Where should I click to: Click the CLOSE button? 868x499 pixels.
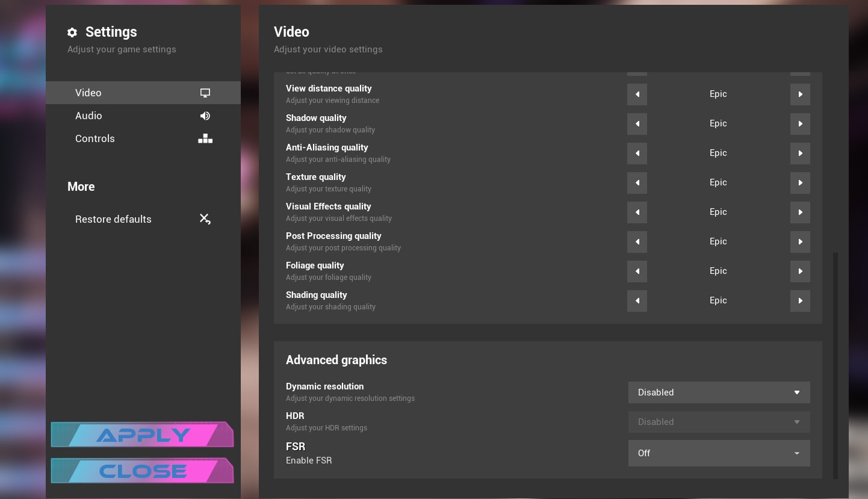[143, 471]
